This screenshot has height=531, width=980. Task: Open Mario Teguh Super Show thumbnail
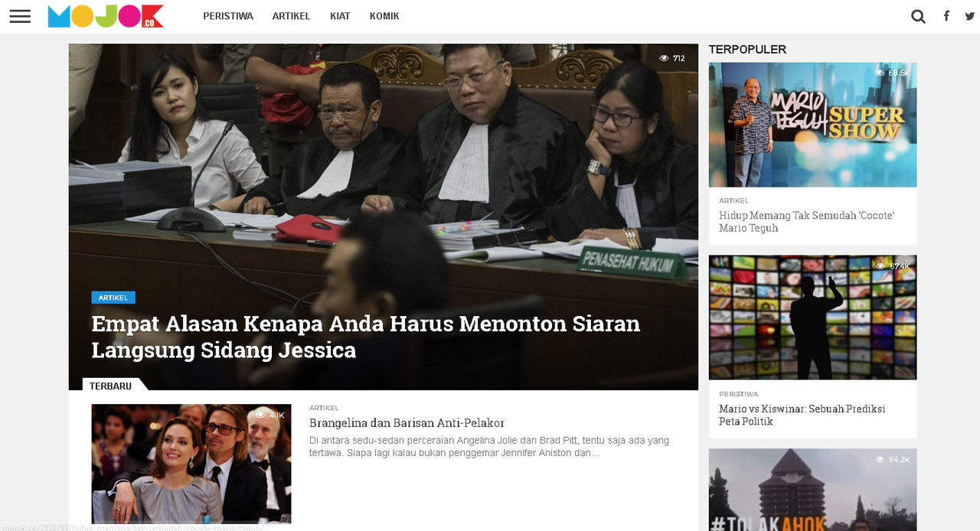[812, 125]
